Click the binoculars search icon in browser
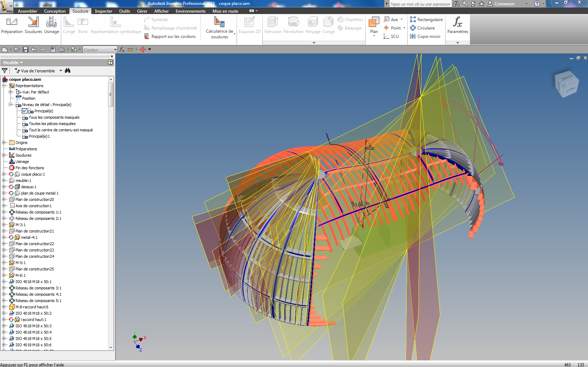Image resolution: width=588 pixels, height=367 pixels. 67,71
